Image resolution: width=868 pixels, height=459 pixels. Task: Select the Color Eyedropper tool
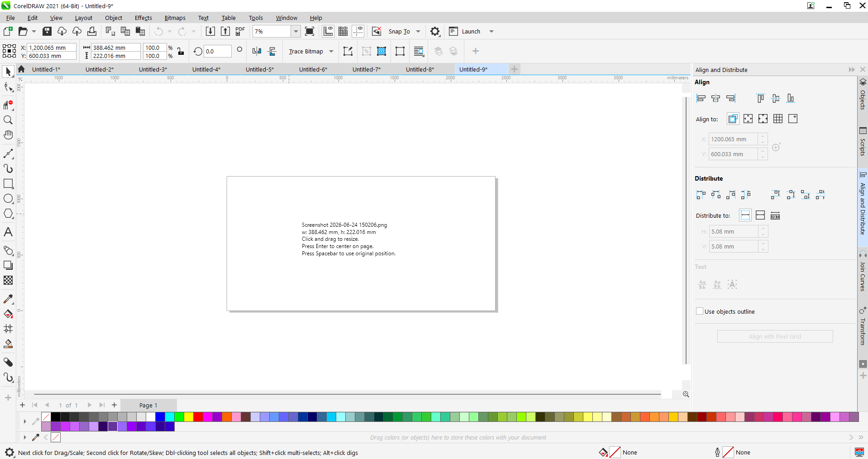click(8, 299)
